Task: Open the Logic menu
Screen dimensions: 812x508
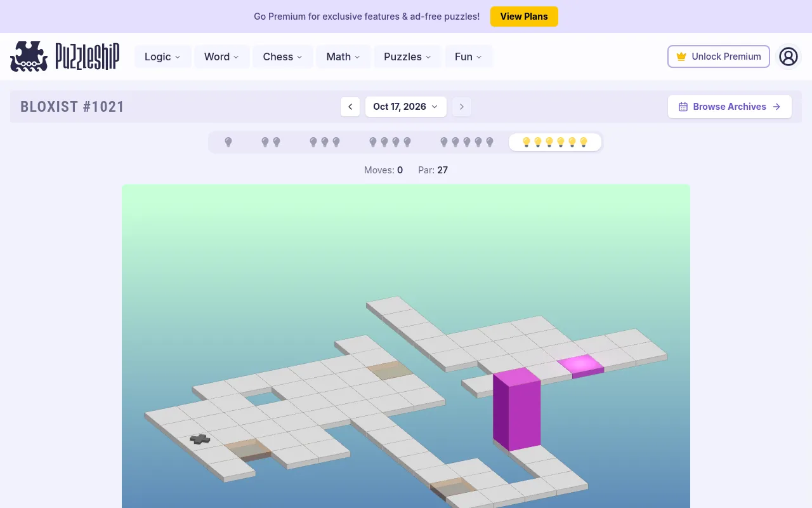Action: coord(163,57)
